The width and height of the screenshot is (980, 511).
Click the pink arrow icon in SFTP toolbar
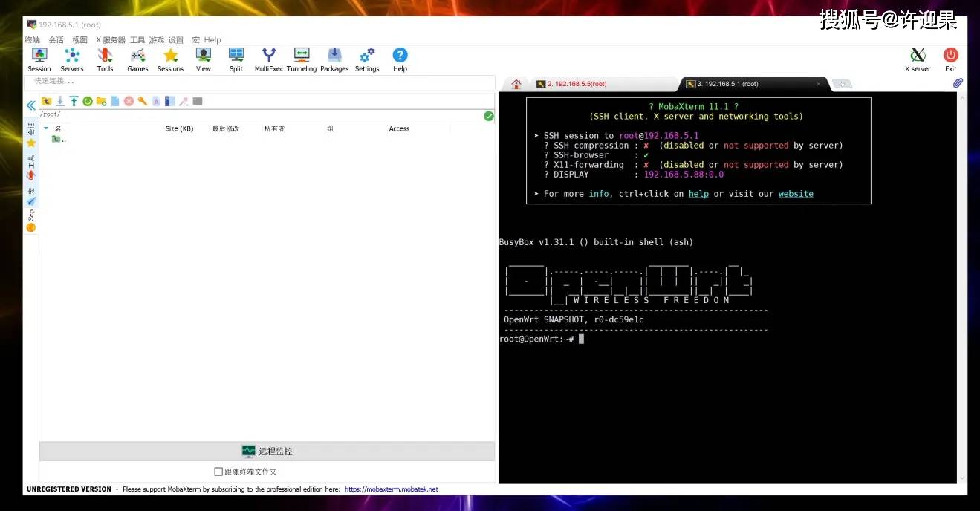pos(183,101)
